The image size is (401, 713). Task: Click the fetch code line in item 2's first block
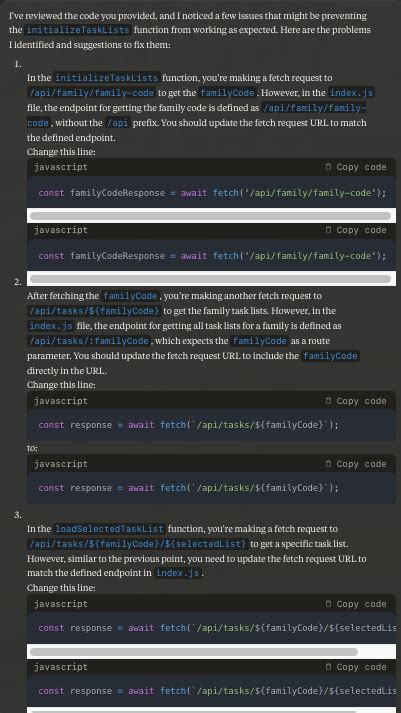(189, 425)
